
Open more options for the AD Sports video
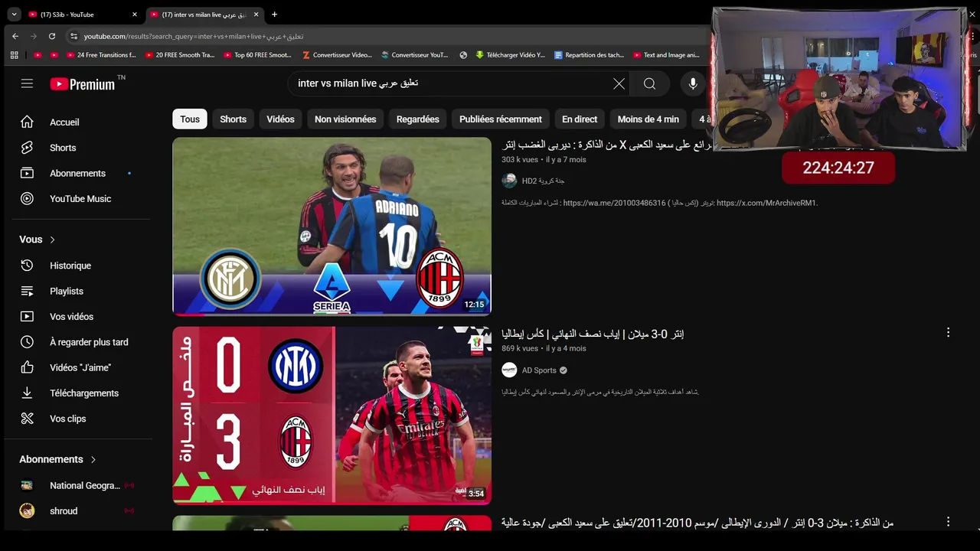(948, 332)
